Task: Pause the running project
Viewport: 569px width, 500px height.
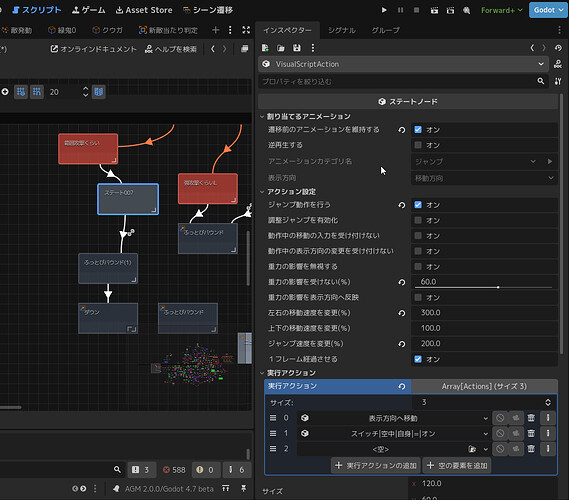Action: (x=400, y=10)
